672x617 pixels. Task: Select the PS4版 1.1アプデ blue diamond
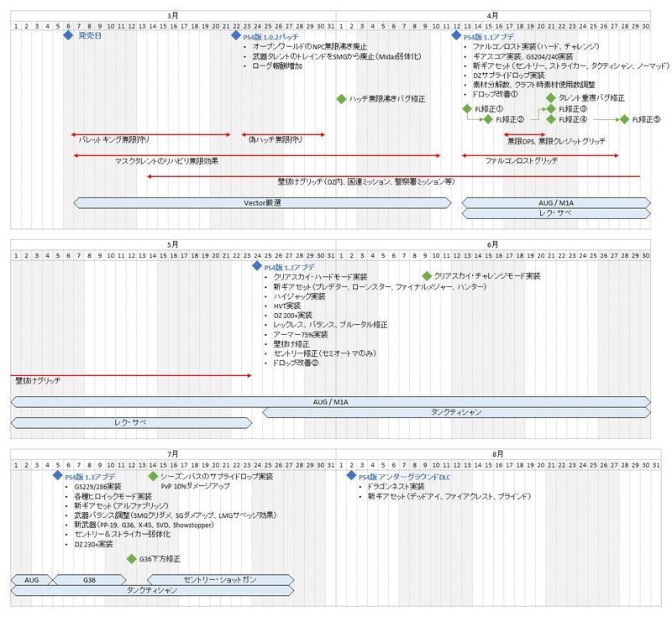click(x=457, y=36)
